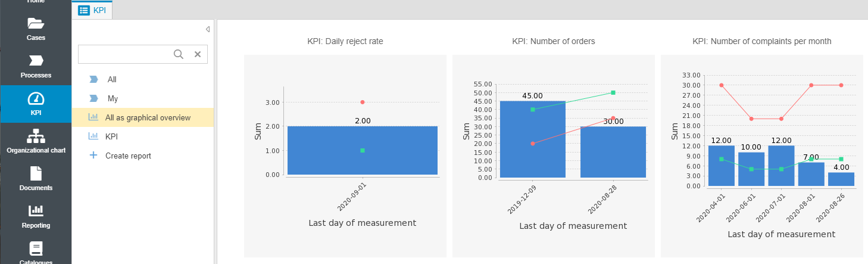This screenshot has height=264, width=868.
Task: Collapse the left navigation panel arrow
Action: coord(207,29)
